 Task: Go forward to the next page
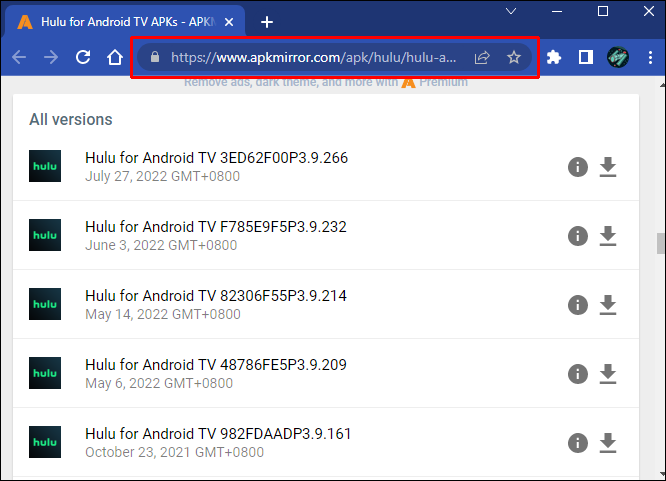coord(51,57)
